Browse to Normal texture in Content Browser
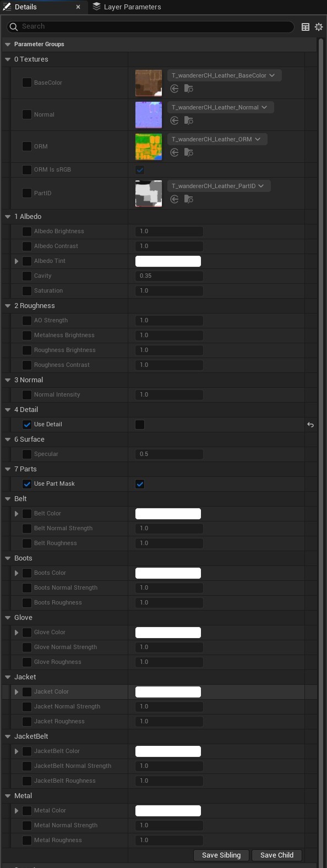Screen dimensions: 327x868 pyautogui.click(x=188, y=120)
